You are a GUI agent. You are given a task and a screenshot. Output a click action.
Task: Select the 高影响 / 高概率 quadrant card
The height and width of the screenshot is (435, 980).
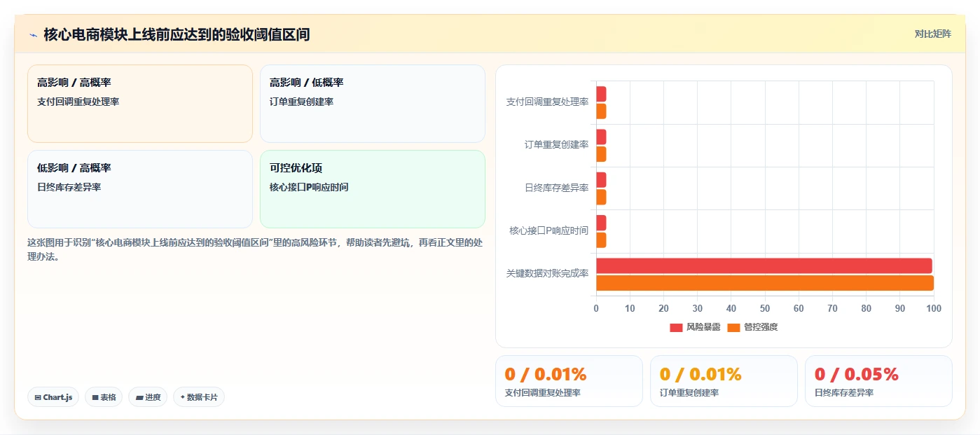140,104
